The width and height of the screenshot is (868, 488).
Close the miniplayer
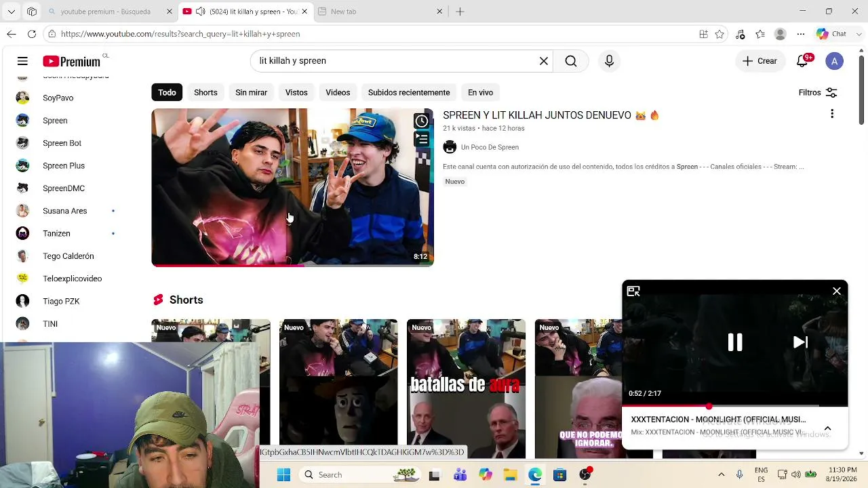837,291
